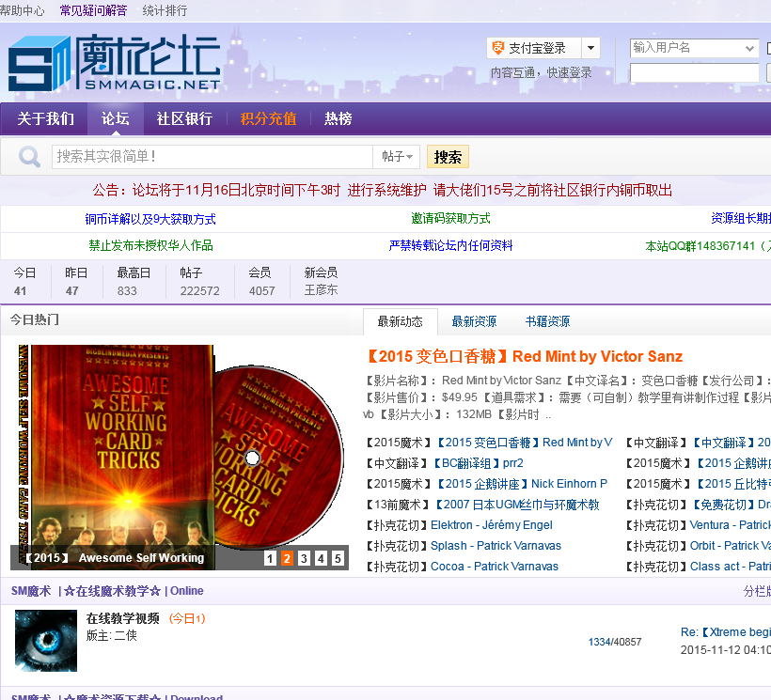Click the Alipay shield icon

pos(498,48)
